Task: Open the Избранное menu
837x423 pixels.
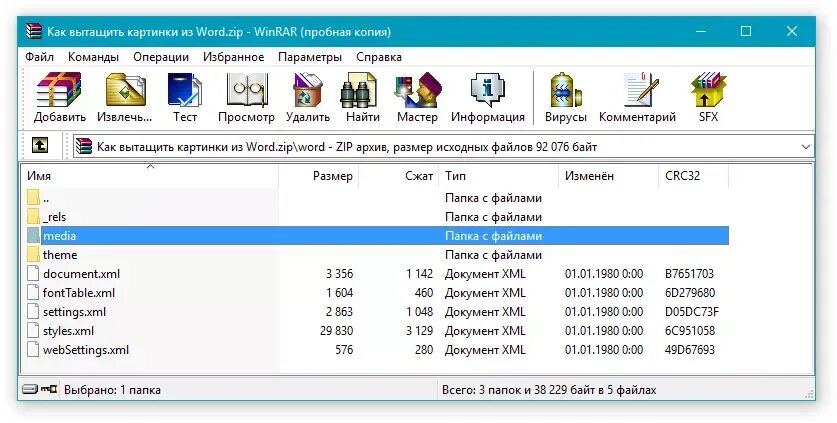Action: pos(233,57)
